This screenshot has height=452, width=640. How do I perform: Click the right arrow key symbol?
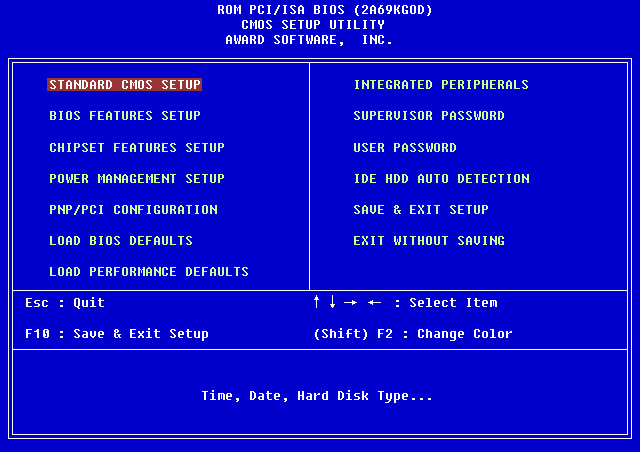click(350, 302)
